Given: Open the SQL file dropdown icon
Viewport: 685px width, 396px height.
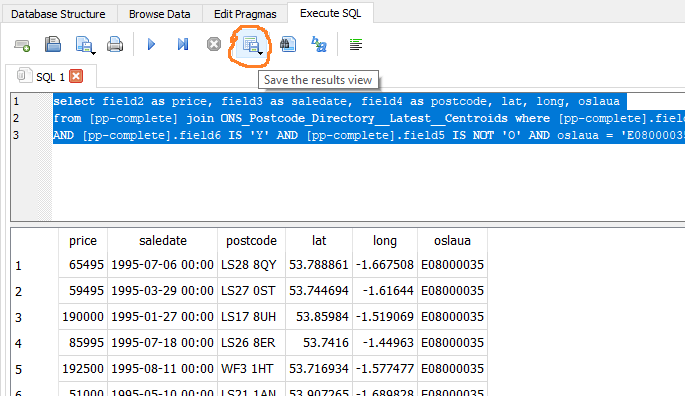Looking at the screenshot, I should pyautogui.click(x=85, y=45).
